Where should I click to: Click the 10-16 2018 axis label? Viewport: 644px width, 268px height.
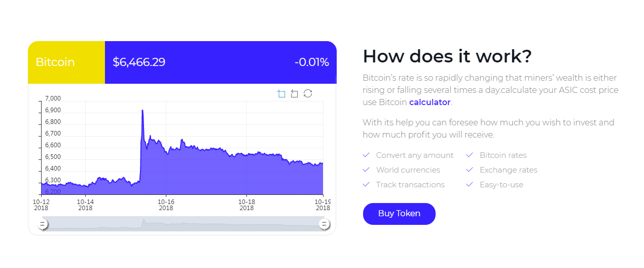(166, 205)
